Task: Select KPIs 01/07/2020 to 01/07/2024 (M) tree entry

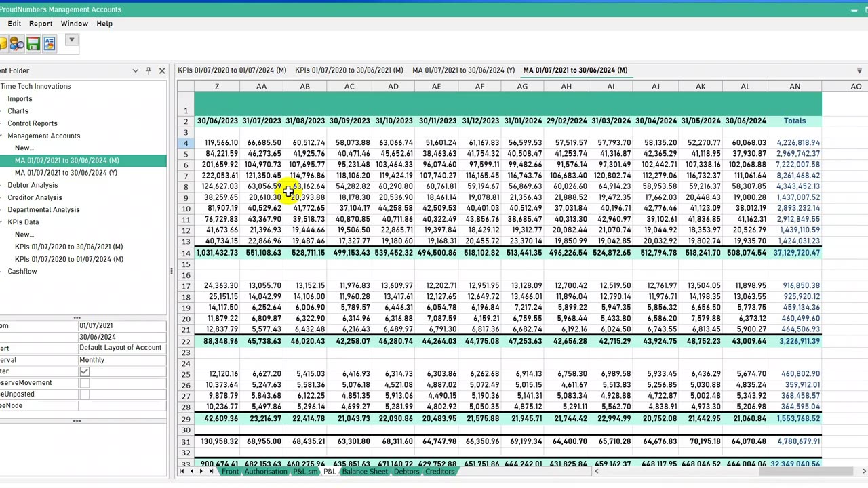Action: coord(68,259)
